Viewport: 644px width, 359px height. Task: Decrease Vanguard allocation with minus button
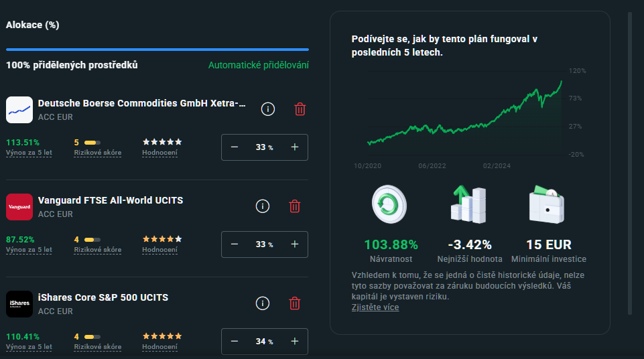tap(235, 244)
